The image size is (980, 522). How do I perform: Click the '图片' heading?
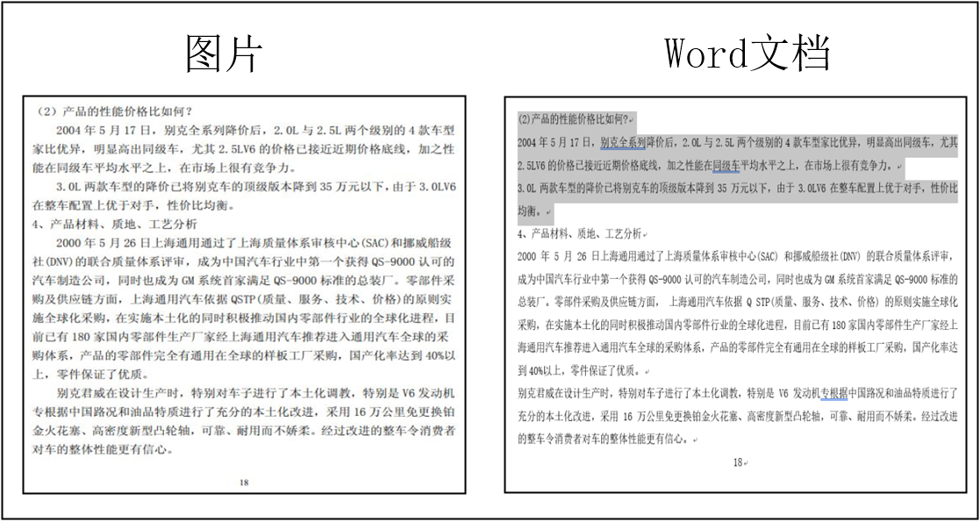[x=223, y=54]
